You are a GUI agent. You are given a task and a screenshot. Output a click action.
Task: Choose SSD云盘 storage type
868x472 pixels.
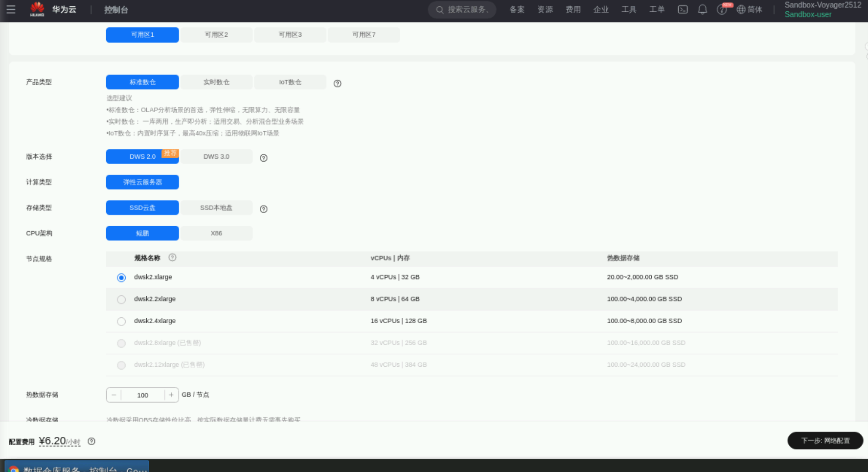142,208
